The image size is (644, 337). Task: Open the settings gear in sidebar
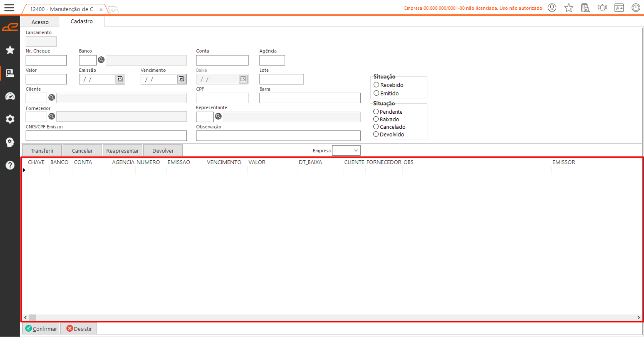10,119
